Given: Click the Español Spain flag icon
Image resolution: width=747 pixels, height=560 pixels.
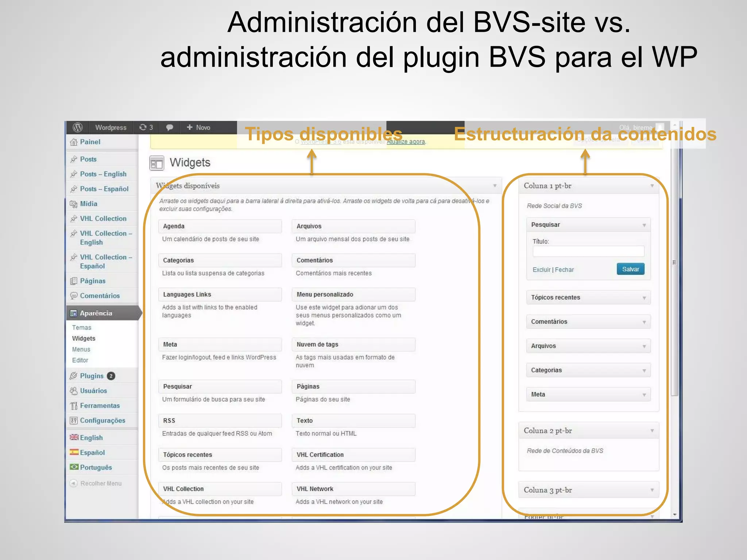Looking at the screenshot, I should coord(74,452).
